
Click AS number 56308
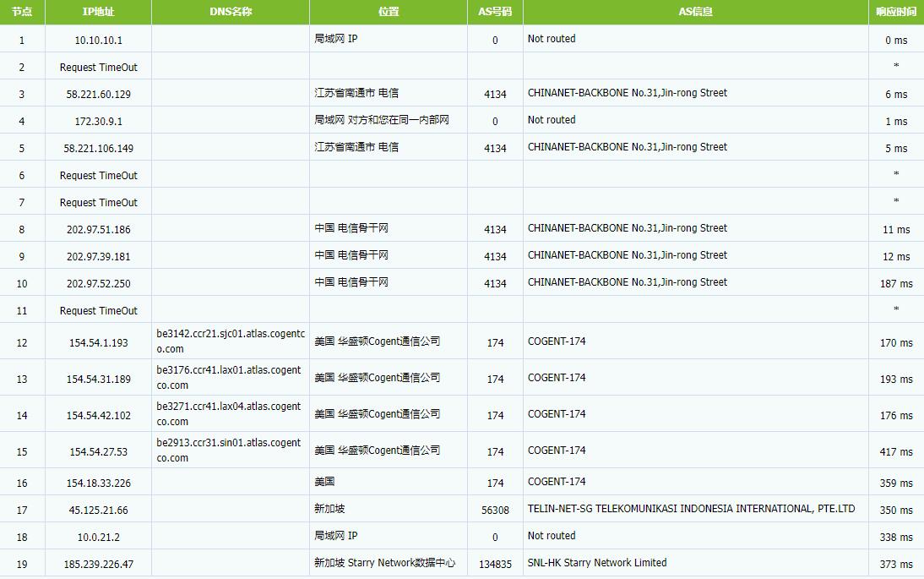point(495,510)
